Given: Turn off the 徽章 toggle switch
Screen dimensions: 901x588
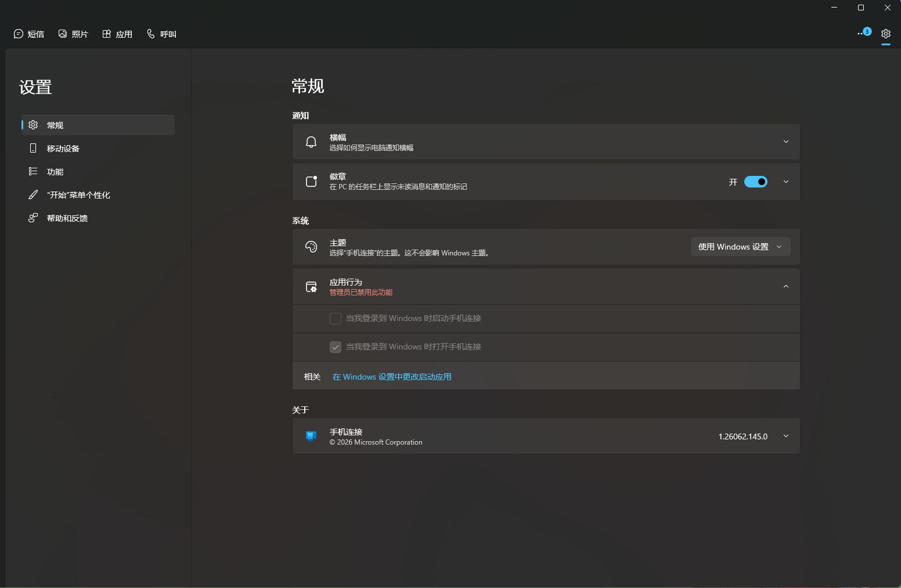Looking at the screenshot, I should tap(756, 182).
